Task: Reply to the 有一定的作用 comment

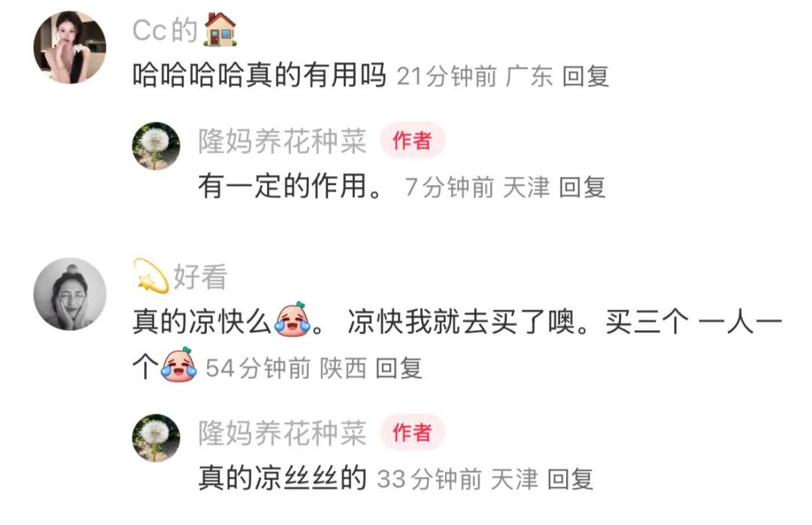Action: 583,187
